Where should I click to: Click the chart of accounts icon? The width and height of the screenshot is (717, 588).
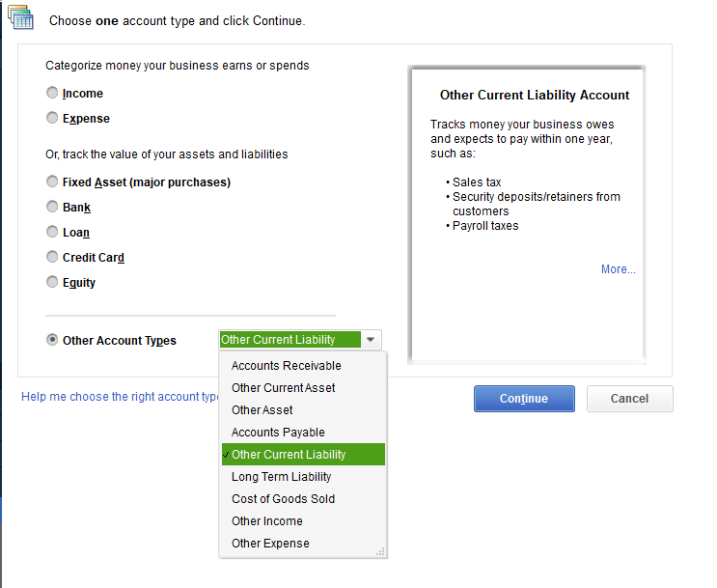click(x=19, y=16)
